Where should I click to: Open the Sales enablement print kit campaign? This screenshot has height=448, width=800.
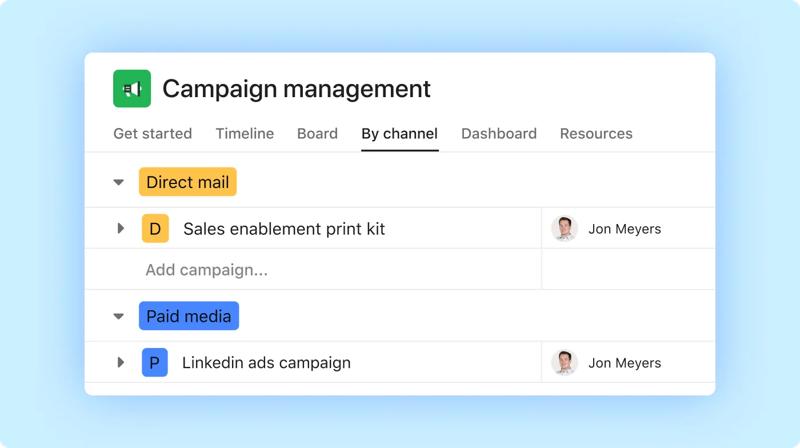click(x=284, y=229)
